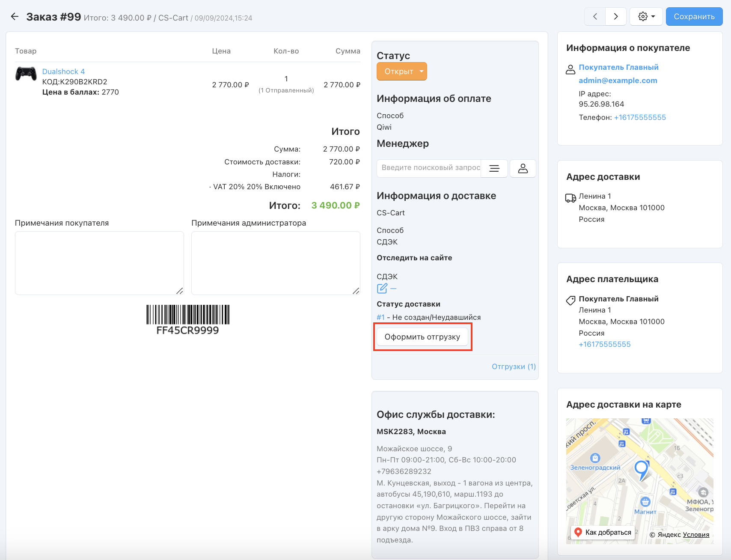Click the Dualshock 4 product link
The height and width of the screenshot is (560, 731).
click(x=63, y=71)
